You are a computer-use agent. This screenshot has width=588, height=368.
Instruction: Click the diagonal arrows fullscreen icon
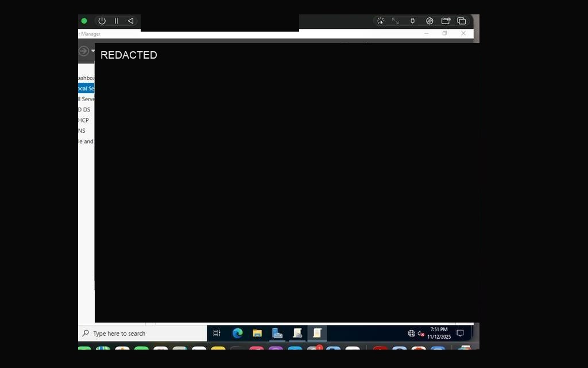tap(395, 21)
